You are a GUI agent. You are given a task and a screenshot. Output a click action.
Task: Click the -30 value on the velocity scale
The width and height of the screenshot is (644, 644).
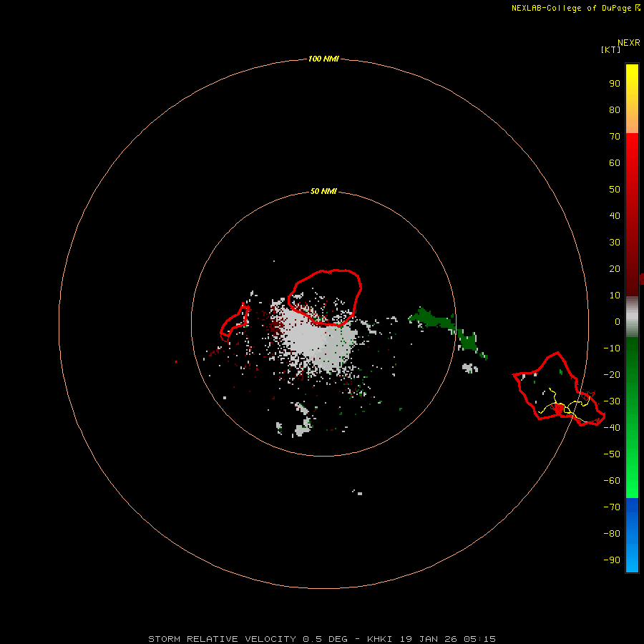[x=612, y=401]
